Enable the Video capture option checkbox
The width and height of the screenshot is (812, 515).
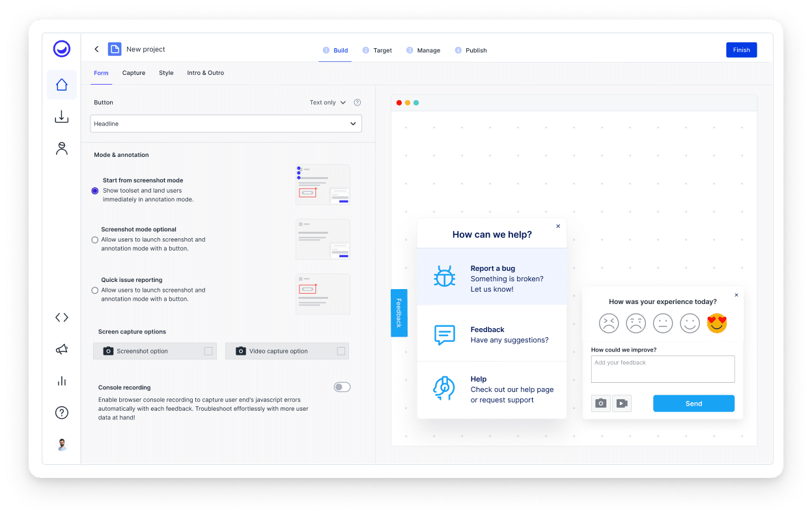[x=341, y=351]
